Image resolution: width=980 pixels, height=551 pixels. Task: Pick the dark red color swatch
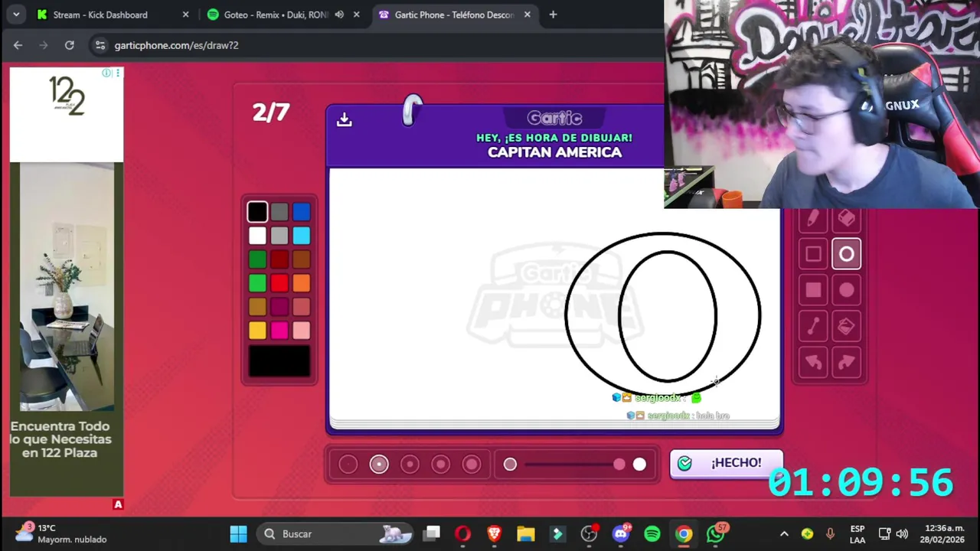click(x=279, y=259)
